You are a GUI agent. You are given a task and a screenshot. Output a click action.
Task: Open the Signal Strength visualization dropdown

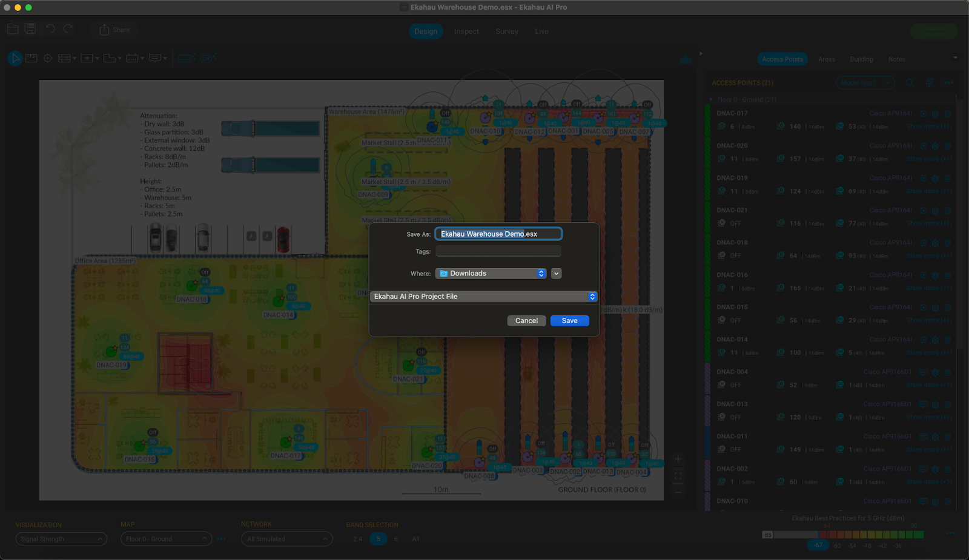[61, 539]
